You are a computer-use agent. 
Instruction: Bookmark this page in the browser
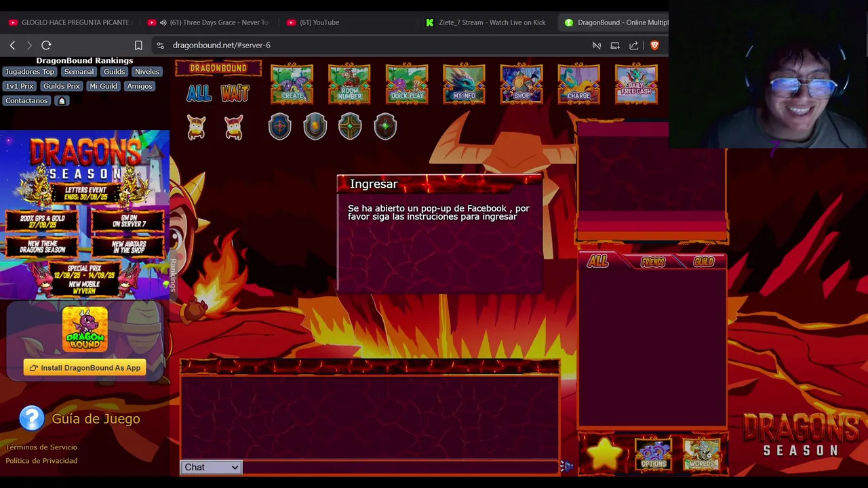138,45
